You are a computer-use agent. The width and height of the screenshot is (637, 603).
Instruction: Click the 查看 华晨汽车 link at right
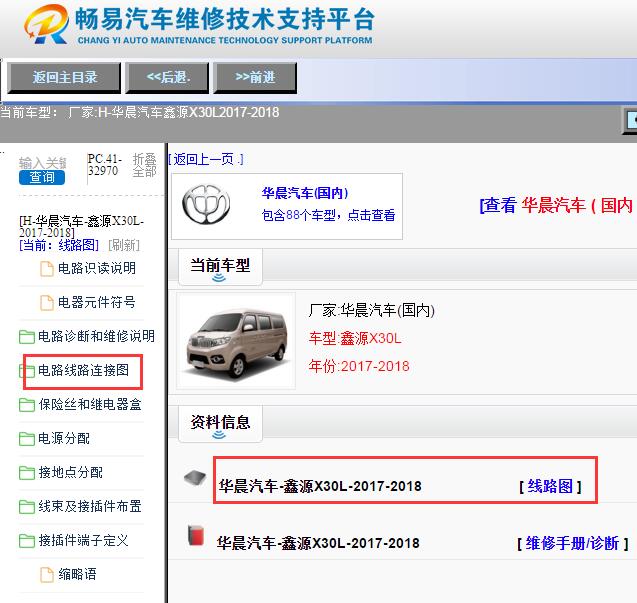[x=556, y=205]
